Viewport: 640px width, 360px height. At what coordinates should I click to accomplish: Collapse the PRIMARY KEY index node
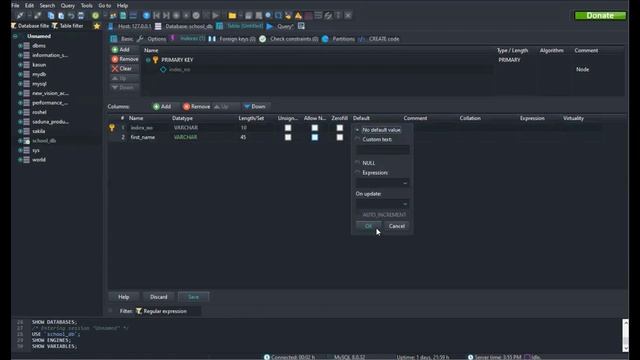(x=148, y=60)
